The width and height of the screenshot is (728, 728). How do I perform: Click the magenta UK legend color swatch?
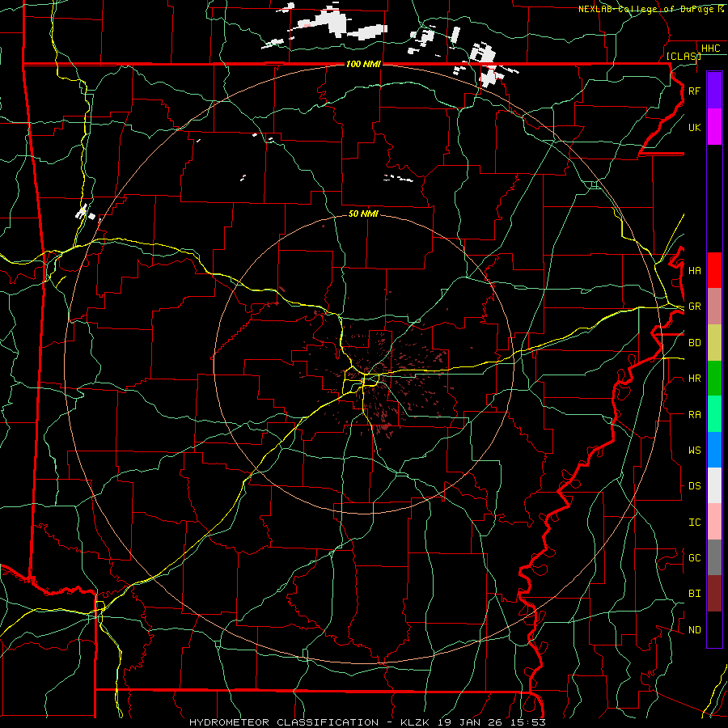tap(714, 127)
